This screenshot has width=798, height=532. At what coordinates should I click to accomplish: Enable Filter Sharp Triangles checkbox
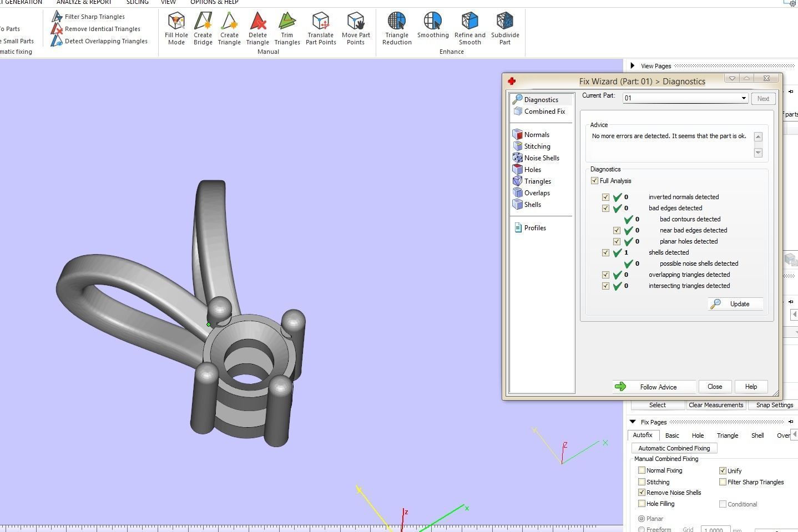point(723,482)
